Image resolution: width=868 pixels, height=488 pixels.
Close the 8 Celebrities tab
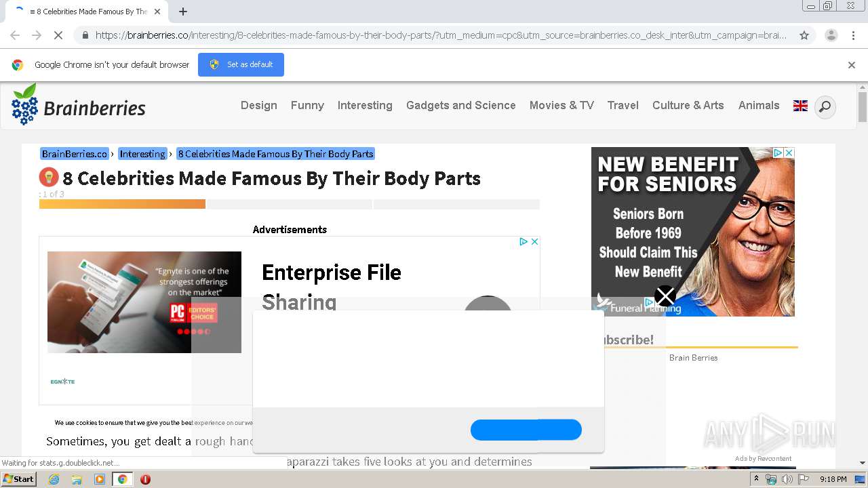[157, 12]
